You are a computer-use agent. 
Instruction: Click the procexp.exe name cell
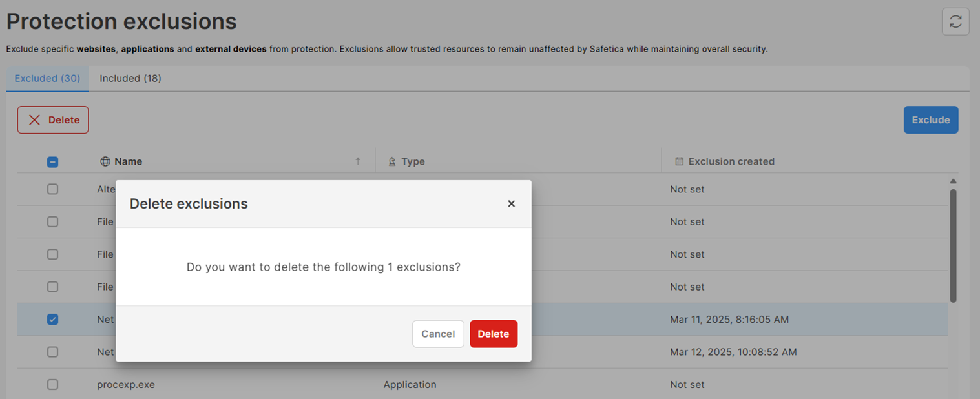pos(126,384)
